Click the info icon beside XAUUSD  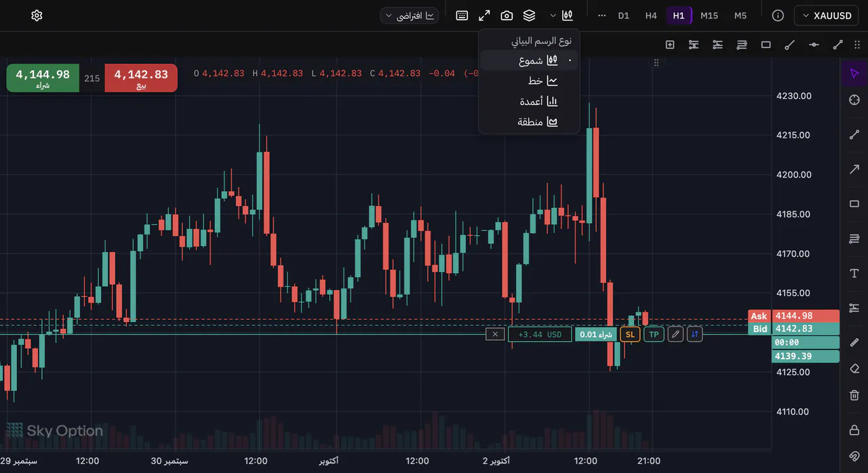point(778,16)
